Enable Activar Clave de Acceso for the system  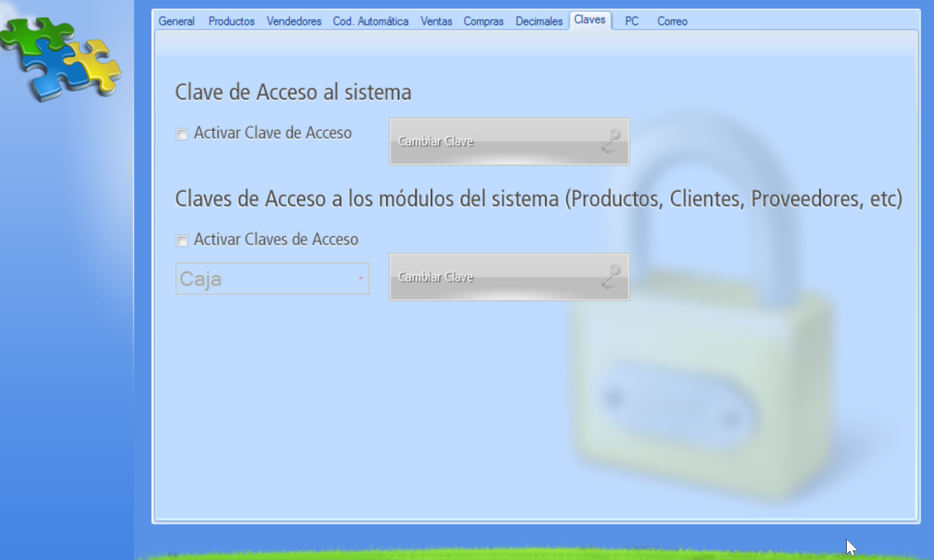click(182, 134)
